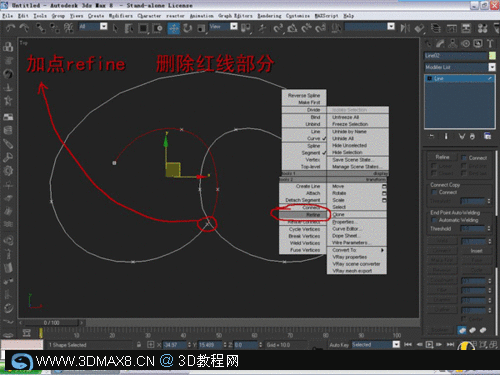Choose Detach Segment in the quad menu

[x=303, y=200]
